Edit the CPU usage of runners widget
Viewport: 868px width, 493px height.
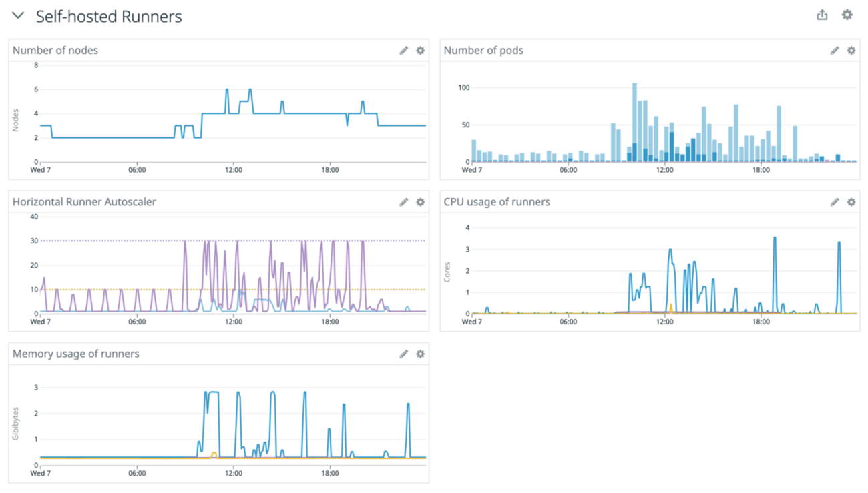pos(834,202)
